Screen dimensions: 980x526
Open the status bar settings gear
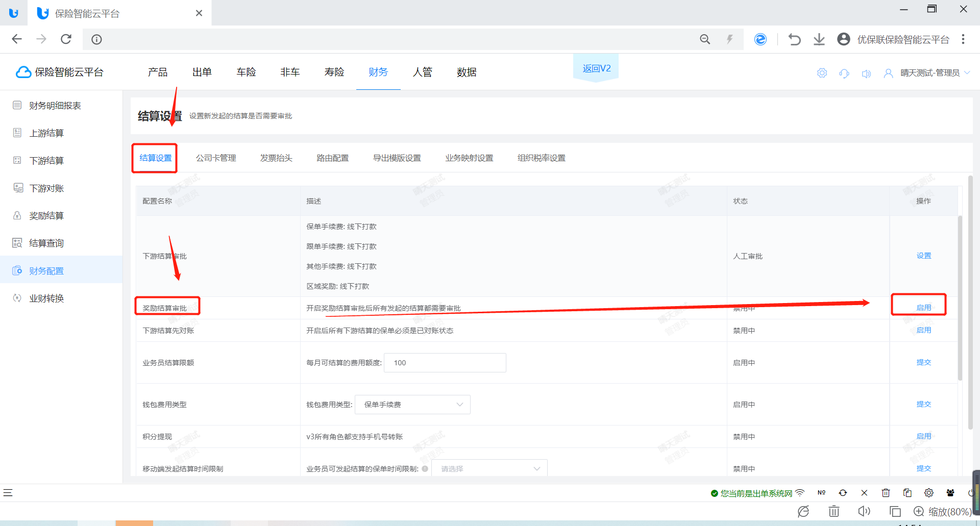pos(929,493)
